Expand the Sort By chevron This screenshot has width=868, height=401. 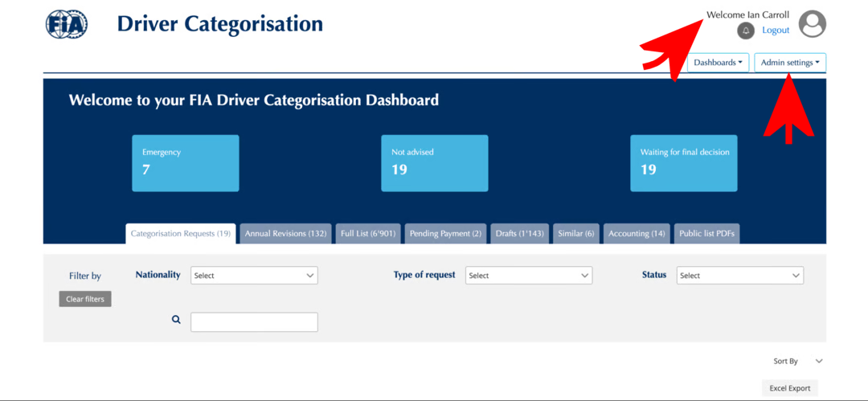pos(819,362)
